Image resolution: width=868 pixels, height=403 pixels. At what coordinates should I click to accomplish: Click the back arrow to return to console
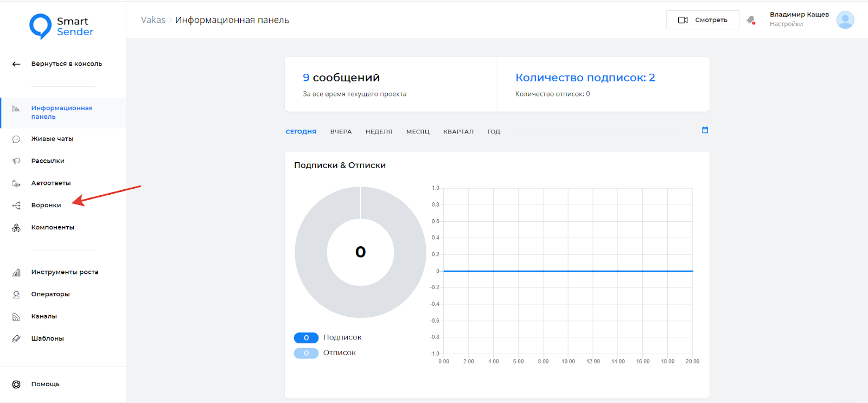(x=16, y=64)
